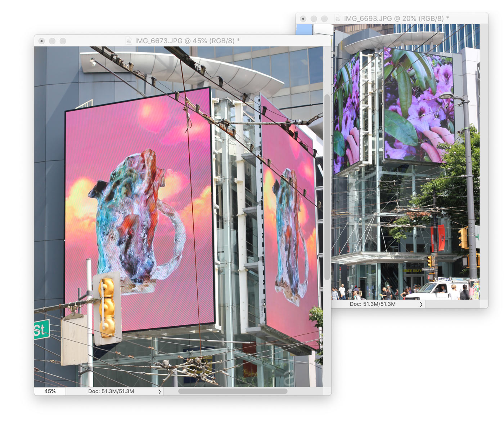Click the white van in IMG_6693.JPG canvas
The width and height of the screenshot is (504, 431).
tap(430, 291)
